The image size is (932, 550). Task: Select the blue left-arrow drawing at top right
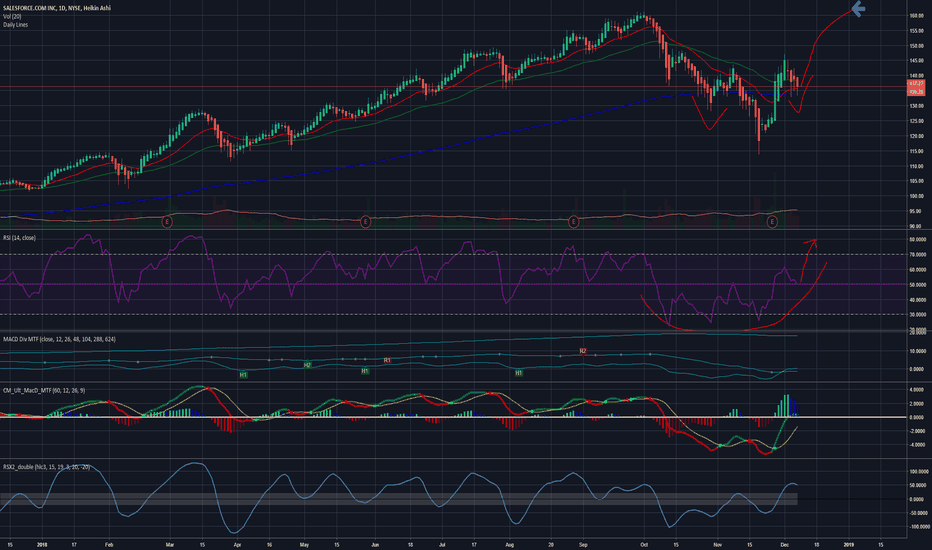coord(858,9)
